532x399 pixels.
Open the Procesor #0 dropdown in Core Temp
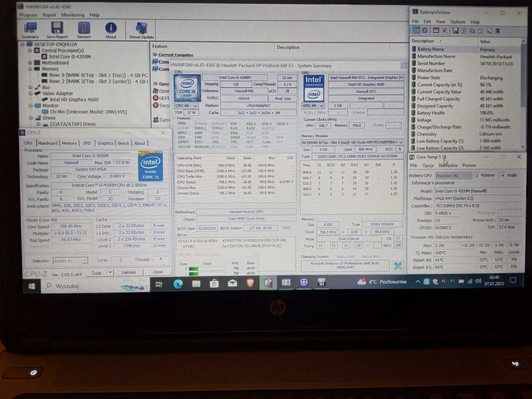coord(453,176)
